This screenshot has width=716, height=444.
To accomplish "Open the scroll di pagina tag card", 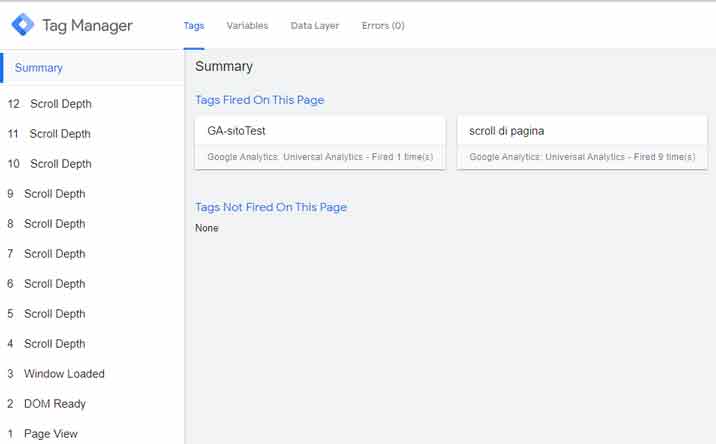I will (582, 143).
